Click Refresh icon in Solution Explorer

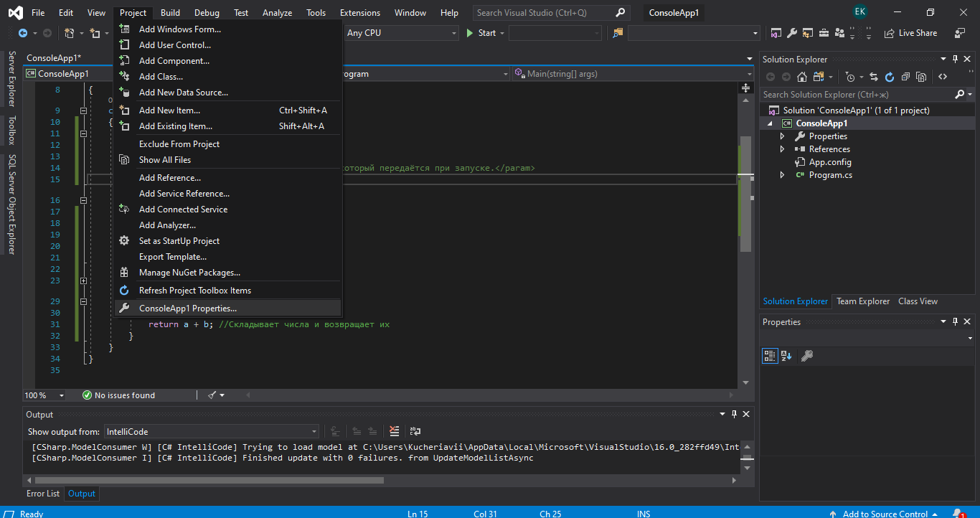pos(890,77)
